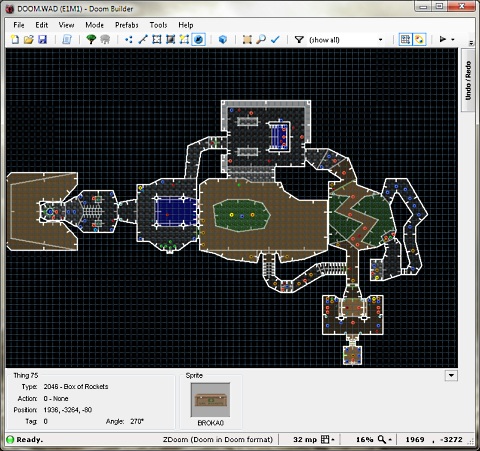
Task: Switch to Sectors mode
Action: 157,39
